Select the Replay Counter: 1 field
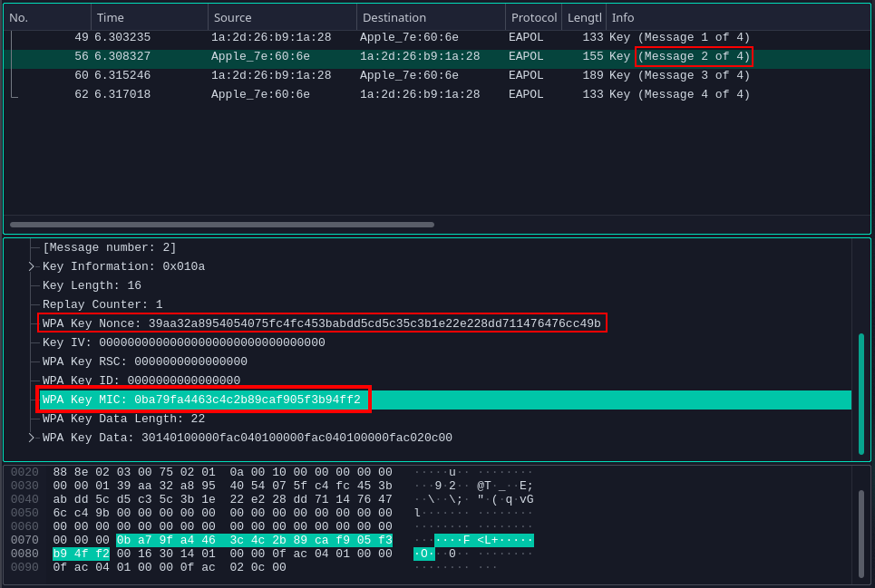This screenshot has height=588, width=875. pyautogui.click(x=102, y=304)
